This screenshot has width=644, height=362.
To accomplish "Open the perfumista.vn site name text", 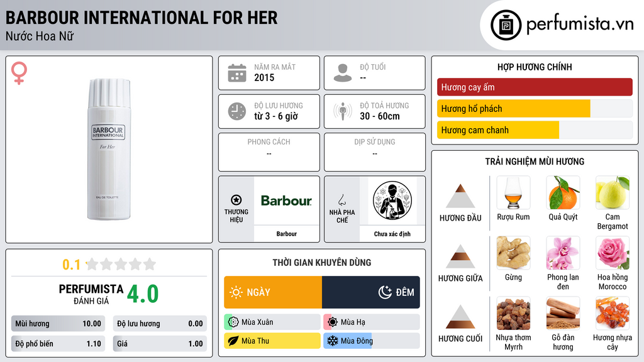I will tap(580, 25).
